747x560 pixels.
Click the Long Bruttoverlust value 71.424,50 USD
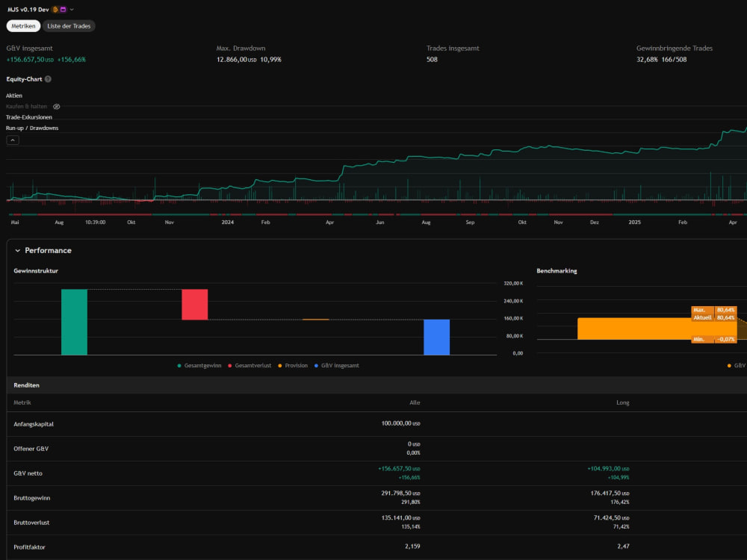tap(612, 518)
